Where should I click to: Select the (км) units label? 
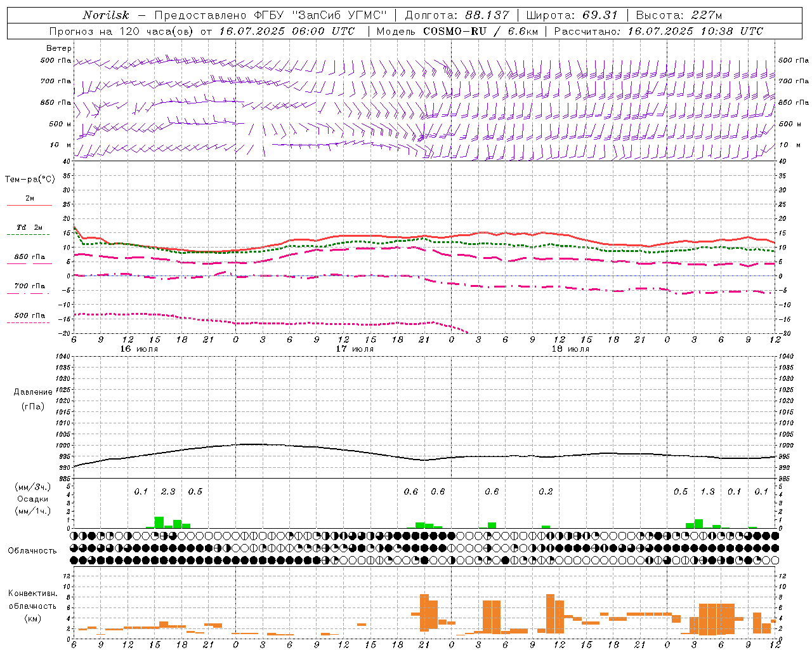32,618
